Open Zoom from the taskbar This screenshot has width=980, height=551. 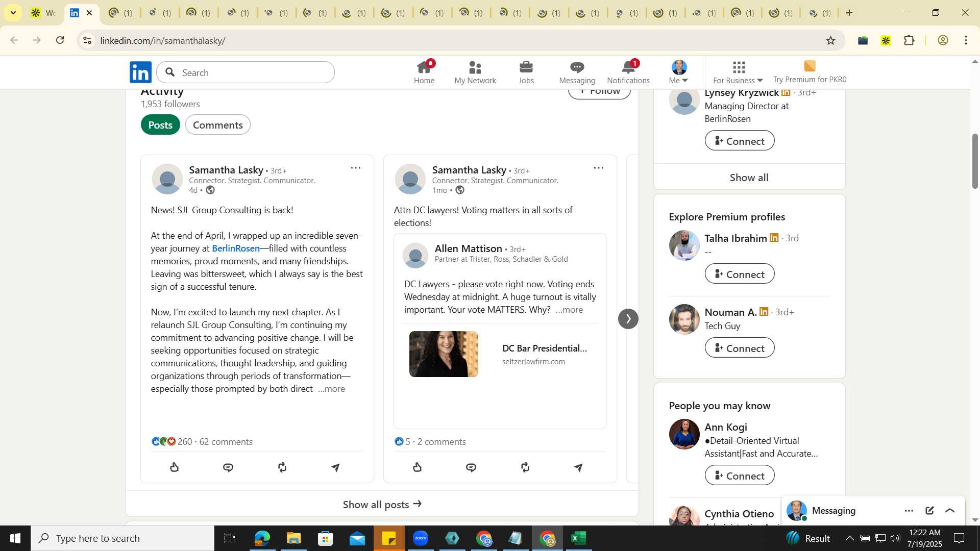(x=421, y=538)
